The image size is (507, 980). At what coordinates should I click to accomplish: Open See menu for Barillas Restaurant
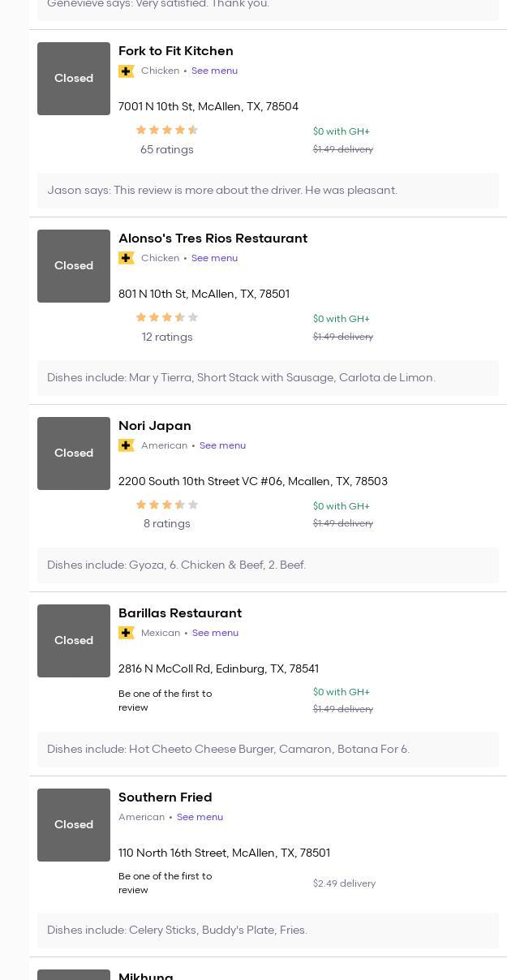215,633
